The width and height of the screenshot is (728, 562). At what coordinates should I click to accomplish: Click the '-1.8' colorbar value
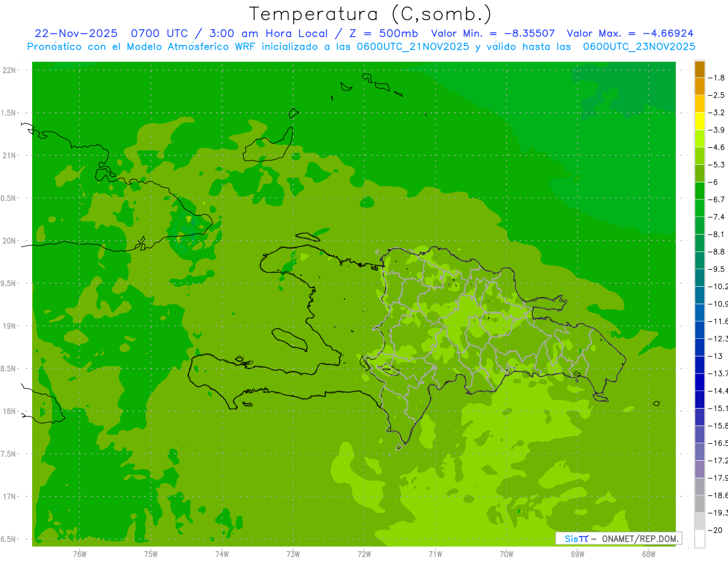(718, 78)
